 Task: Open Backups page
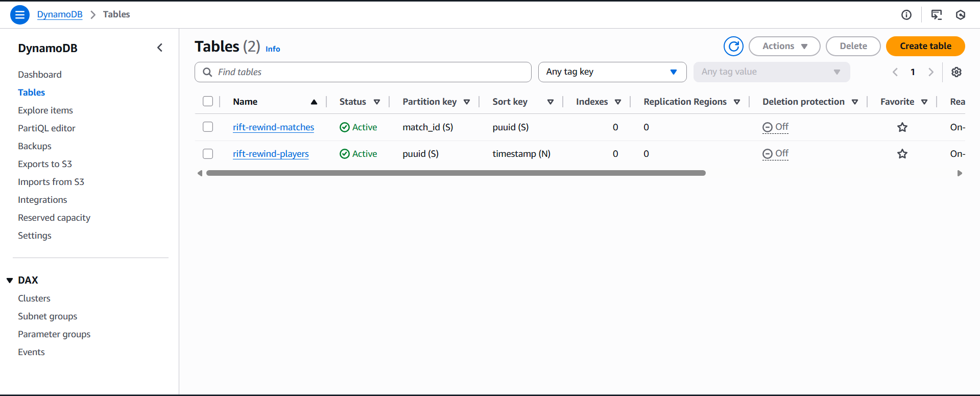(x=35, y=146)
